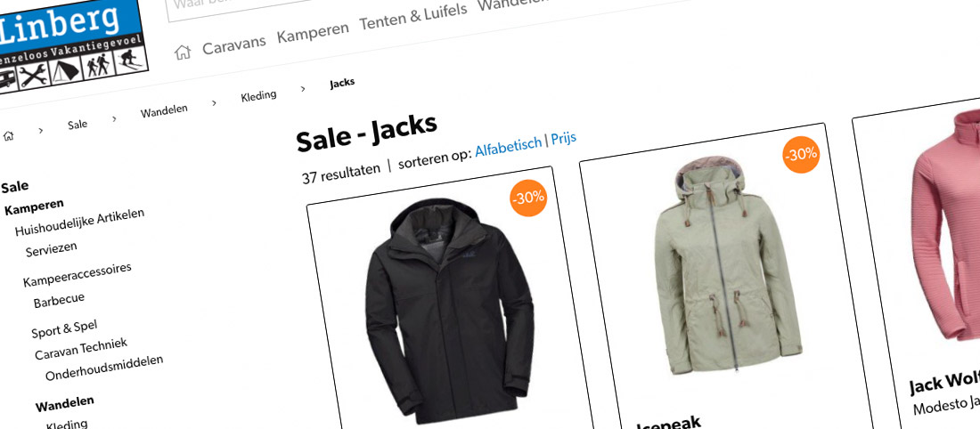This screenshot has width=980, height=429.
Task: Select Huishoudelijke Artikelen in sidebar
Action: pos(79,222)
